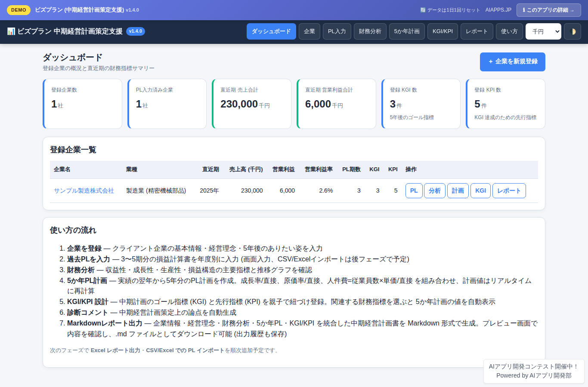Click 分析 button in company row
The height and width of the screenshot is (387, 588).
(435, 190)
